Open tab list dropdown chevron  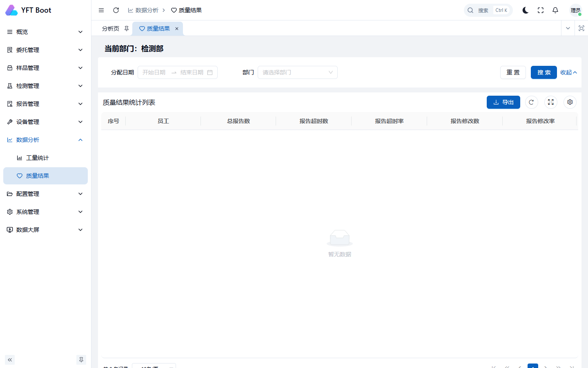[568, 28]
